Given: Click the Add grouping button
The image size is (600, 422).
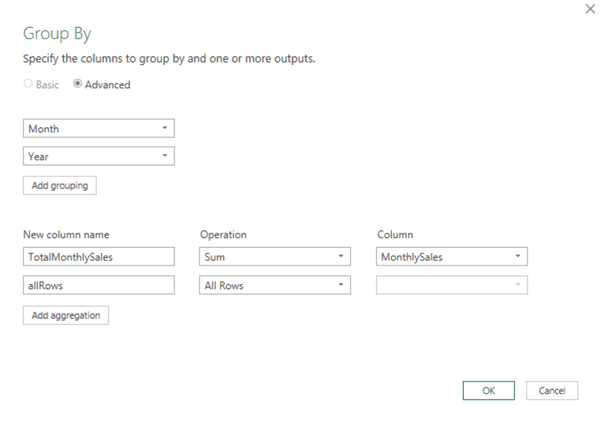Looking at the screenshot, I should [x=59, y=186].
